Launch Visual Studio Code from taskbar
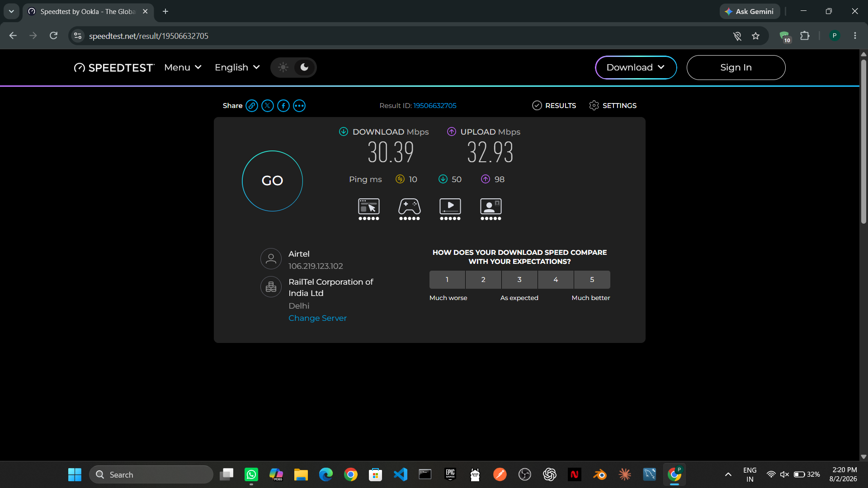 click(401, 474)
